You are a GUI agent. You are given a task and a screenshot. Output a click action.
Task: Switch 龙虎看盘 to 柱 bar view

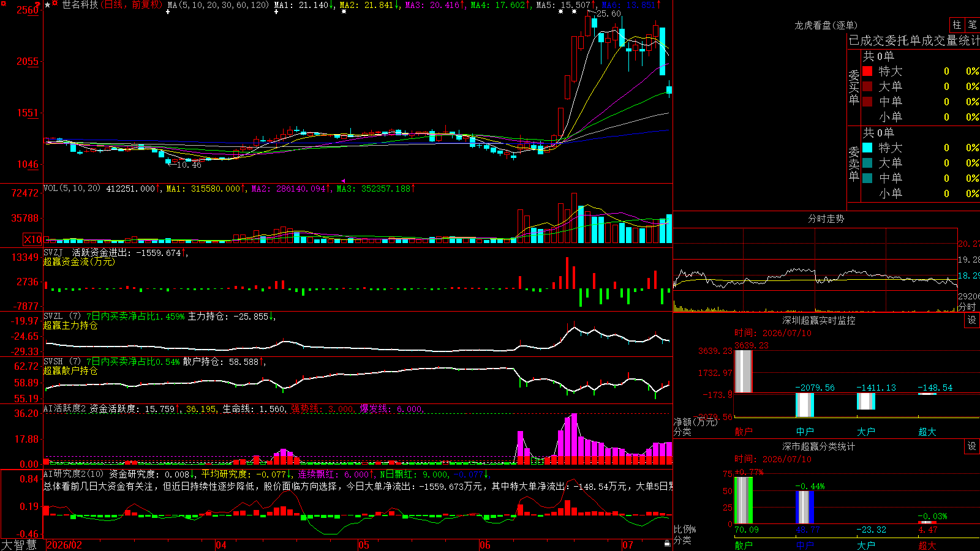click(x=957, y=24)
